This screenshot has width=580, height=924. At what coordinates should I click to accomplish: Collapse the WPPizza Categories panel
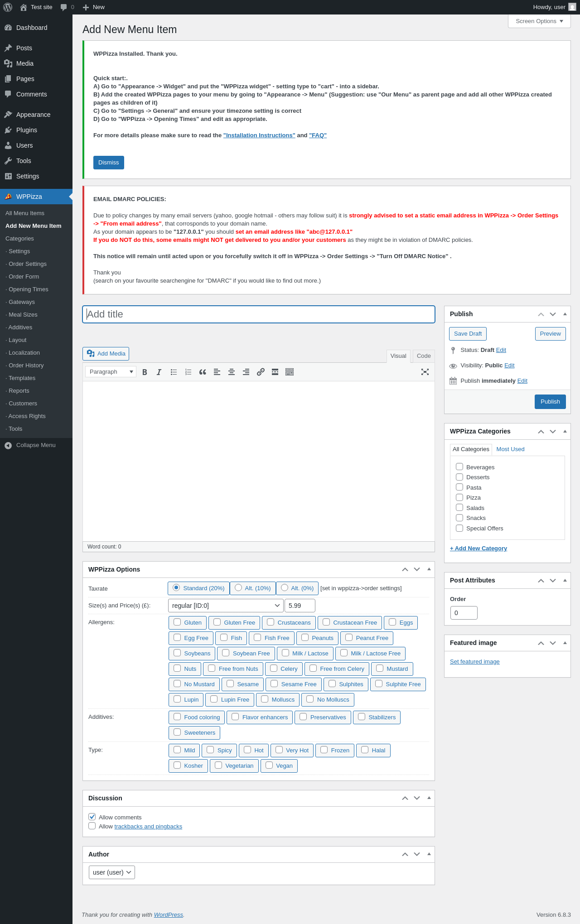coord(565,431)
